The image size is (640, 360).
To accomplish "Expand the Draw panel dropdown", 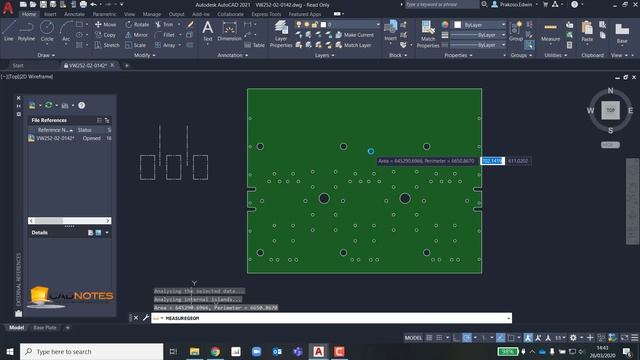I will (x=46, y=55).
